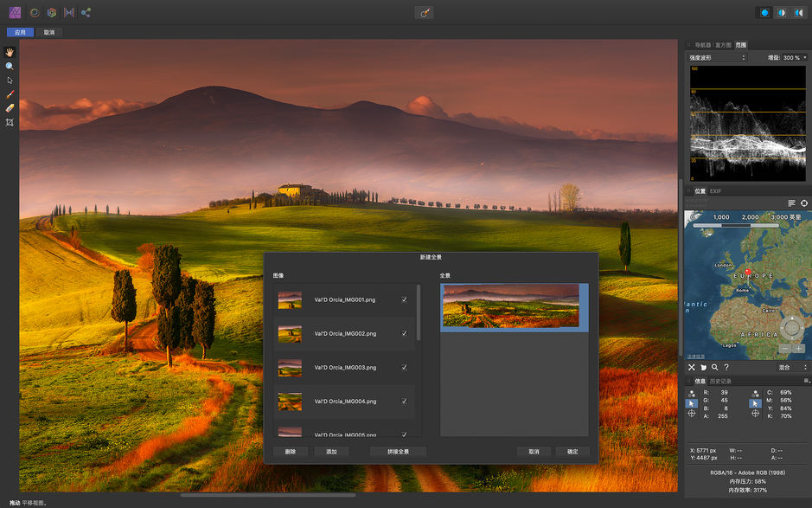Image resolution: width=812 pixels, height=508 pixels.
Task: Toggle the checkbox for Val'D Orcia_IMG003.png
Action: click(x=403, y=367)
